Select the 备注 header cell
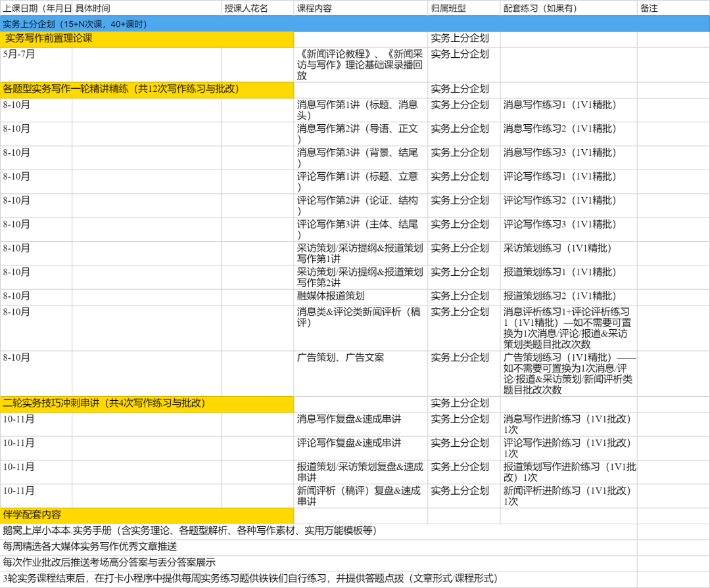The width and height of the screenshot is (710, 588). click(673, 8)
